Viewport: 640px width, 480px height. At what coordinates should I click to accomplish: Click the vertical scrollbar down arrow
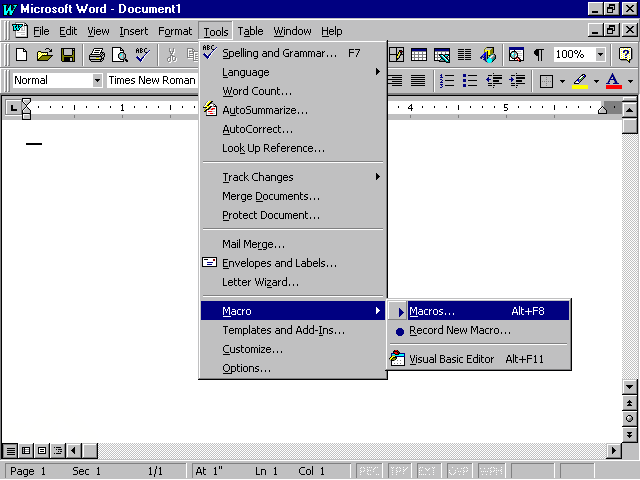tap(630, 387)
